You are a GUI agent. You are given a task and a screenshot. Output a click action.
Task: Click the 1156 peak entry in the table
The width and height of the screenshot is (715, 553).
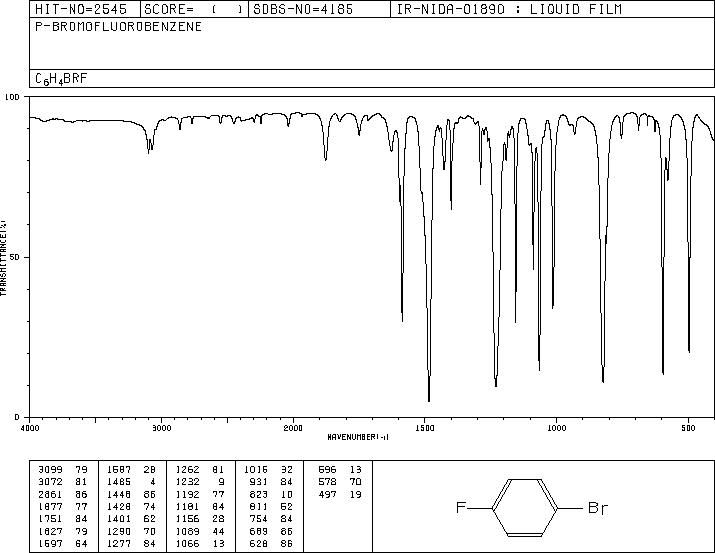point(200,519)
